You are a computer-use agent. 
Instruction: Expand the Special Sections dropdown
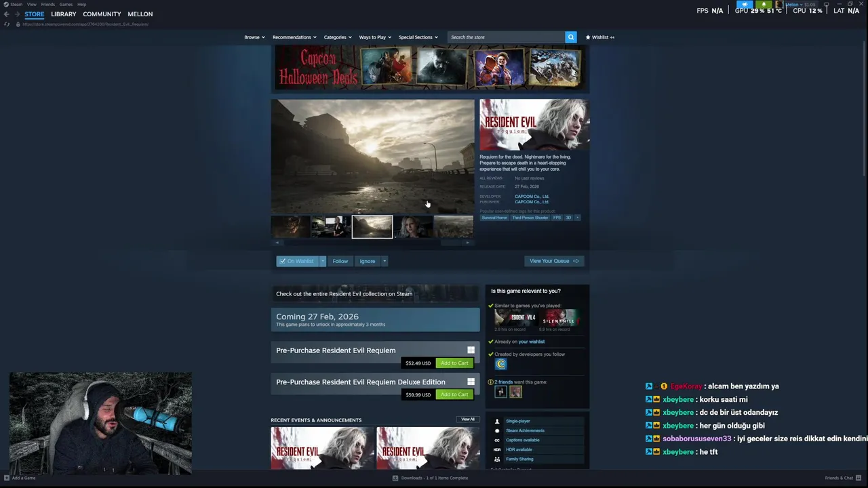pyautogui.click(x=418, y=37)
